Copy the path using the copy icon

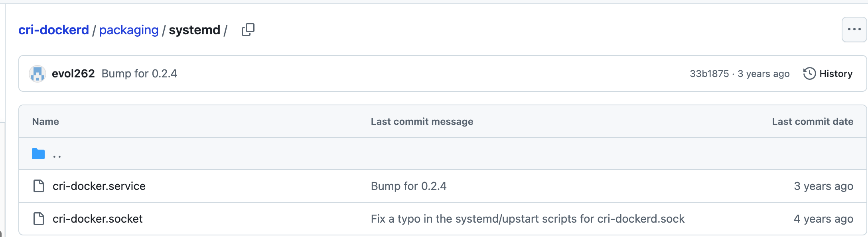click(248, 30)
